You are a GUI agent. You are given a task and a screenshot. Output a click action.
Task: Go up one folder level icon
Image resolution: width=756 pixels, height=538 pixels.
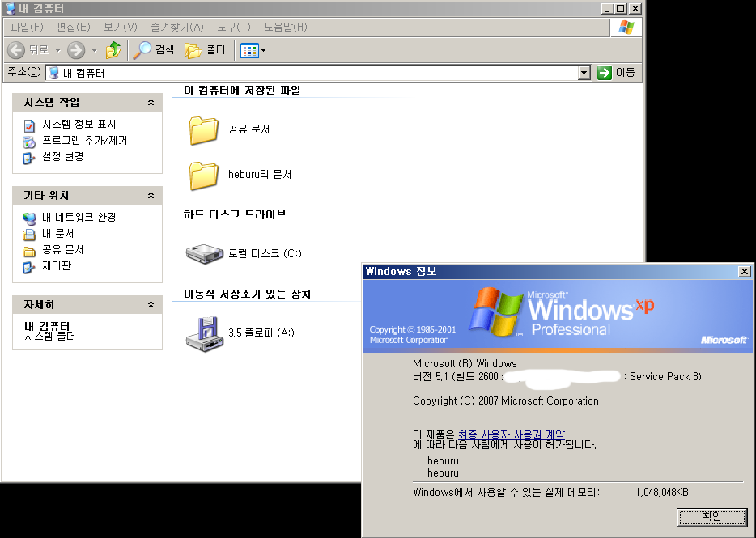113,50
